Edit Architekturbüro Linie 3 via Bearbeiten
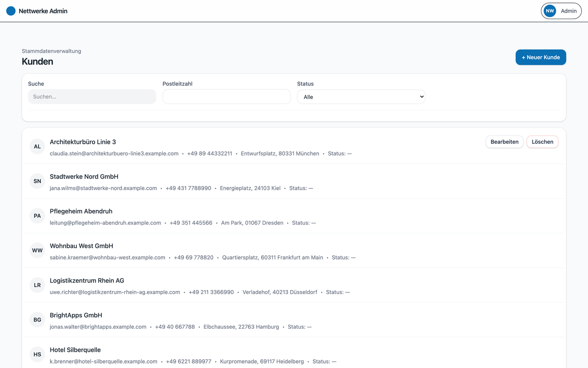Viewport: 588px width, 368px height. (x=504, y=142)
